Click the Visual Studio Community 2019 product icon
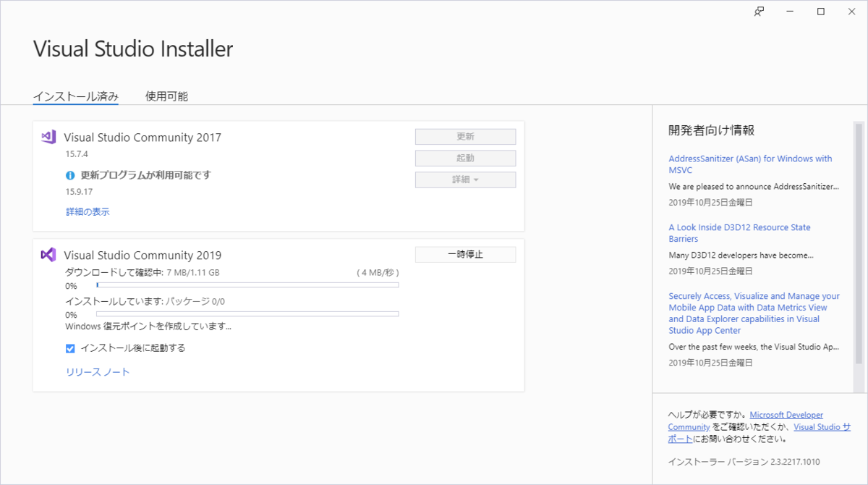868x485 pixels. [48, 255]
